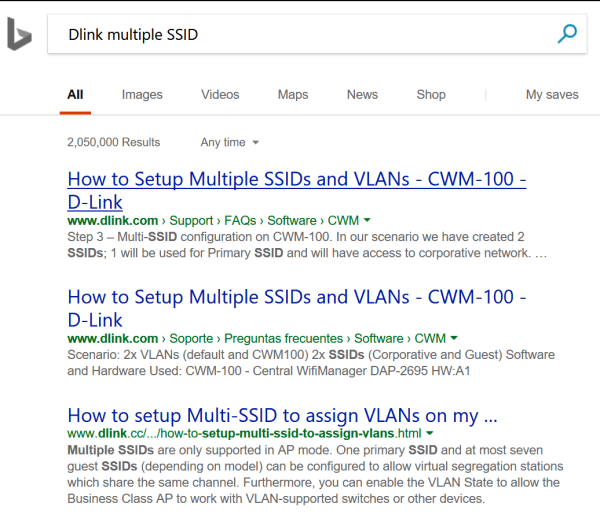This screenshot has width=600, height=522.
Task: Open the News tab
Action: [x=362, y=95]
